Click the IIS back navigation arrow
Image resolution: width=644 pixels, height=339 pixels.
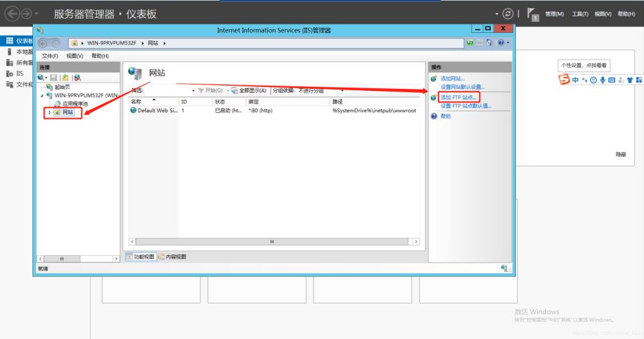tap(43, 43)
